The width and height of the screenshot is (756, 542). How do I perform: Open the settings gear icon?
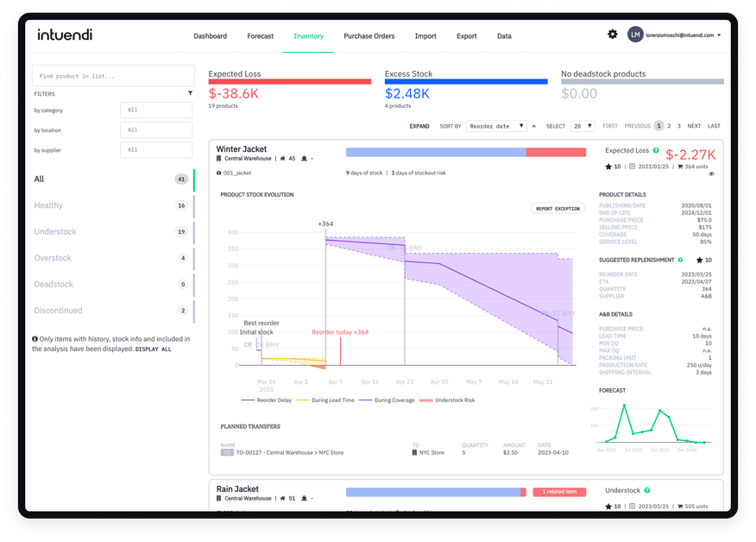[612, 35]
